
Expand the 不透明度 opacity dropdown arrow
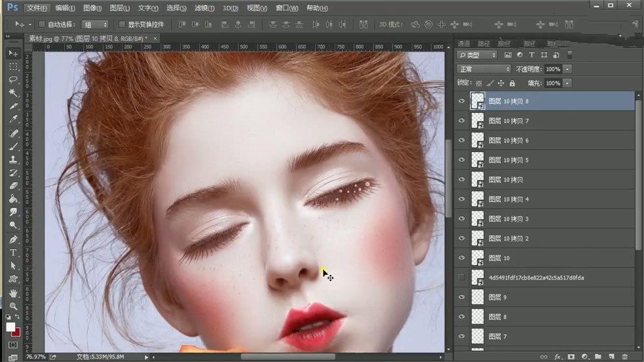(567, 69)
